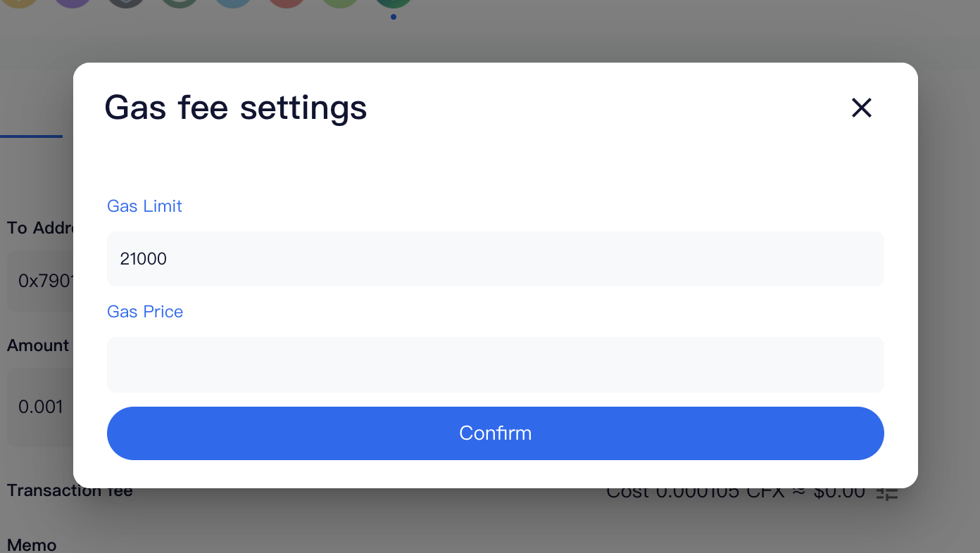Screen dimensions: 980x553
Task: Click the Gas Limit label
Action: point(144,206)
